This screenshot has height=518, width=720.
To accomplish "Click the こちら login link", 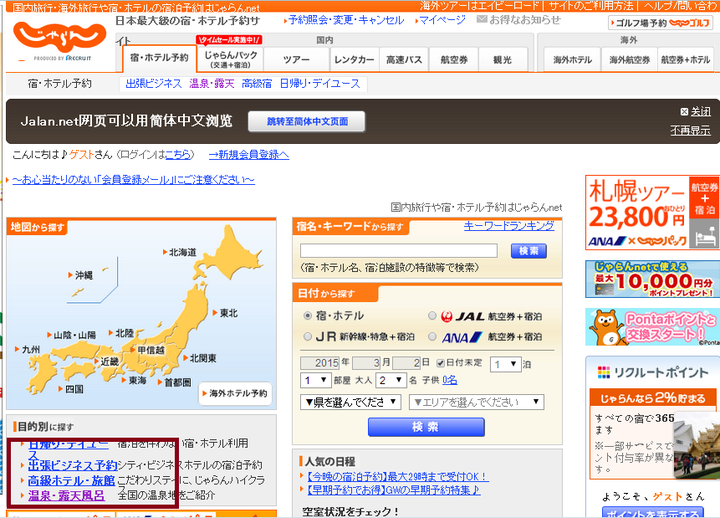I will tap(177, 155).
